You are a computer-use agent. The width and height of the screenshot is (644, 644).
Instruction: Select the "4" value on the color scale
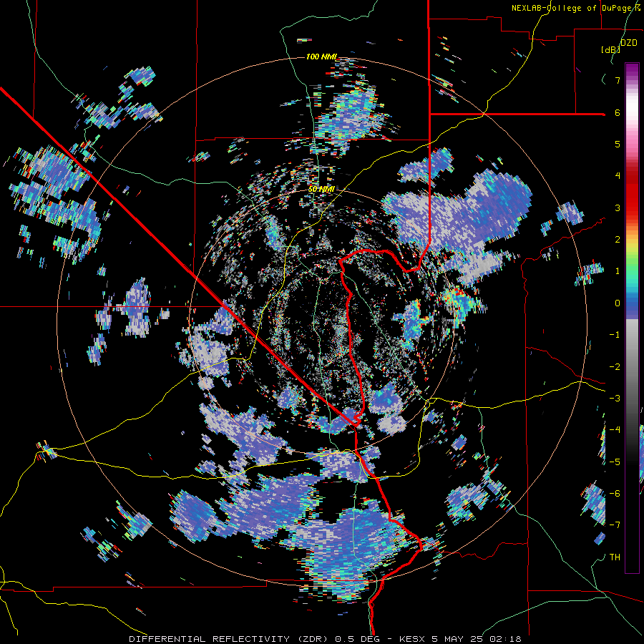pyautogui.click(x=618, y=176)
